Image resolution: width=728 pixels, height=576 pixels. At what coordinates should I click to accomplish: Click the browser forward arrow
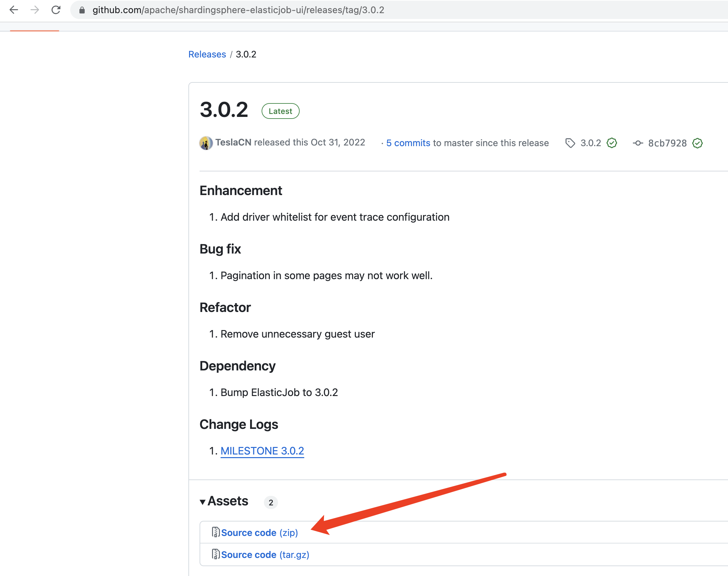click(35, 10)
